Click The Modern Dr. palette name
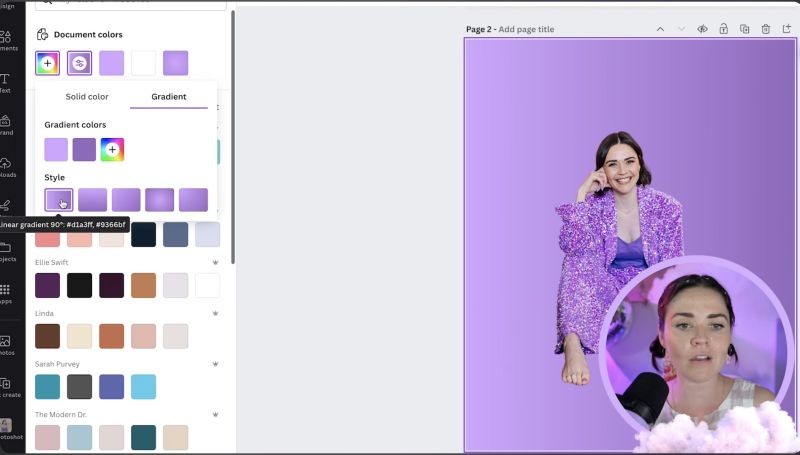The image size is (800, 455). [x=61, y=415]
